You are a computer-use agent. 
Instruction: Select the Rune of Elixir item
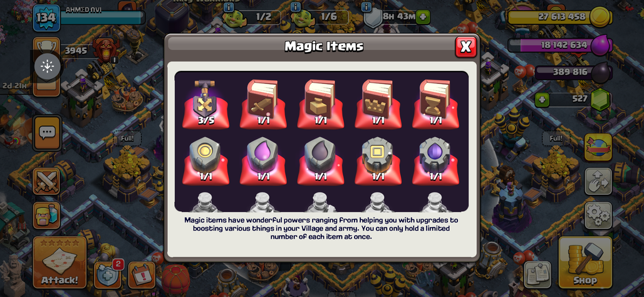[x=263, y=161]
